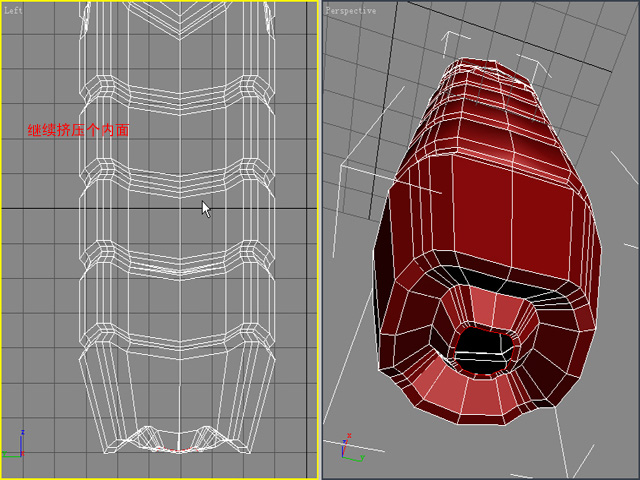Open the Left viewport label menu
This screenshot has height=480, width=640.
pos(13,10)
